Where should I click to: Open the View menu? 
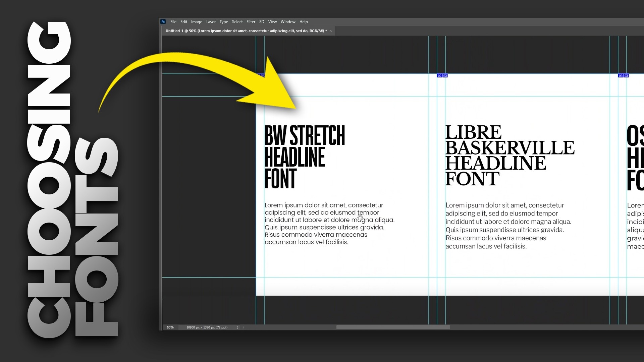(272, 22)
